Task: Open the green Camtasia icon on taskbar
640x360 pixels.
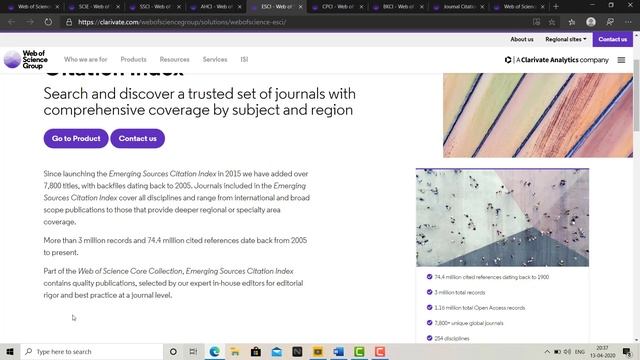Action: (x=359, y=351)
